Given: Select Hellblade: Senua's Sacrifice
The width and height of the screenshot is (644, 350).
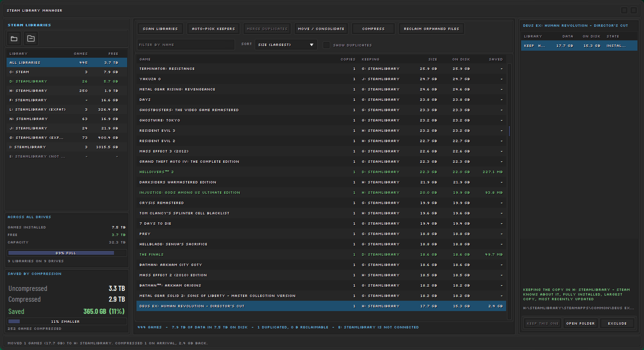Looking at the screenshot, I should [321, 244].
